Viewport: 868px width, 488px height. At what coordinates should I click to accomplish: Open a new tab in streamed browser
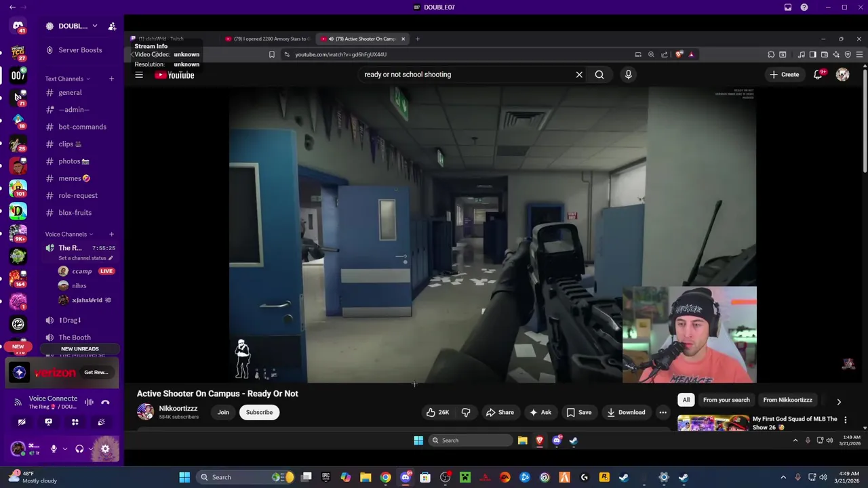coord(418,39)
